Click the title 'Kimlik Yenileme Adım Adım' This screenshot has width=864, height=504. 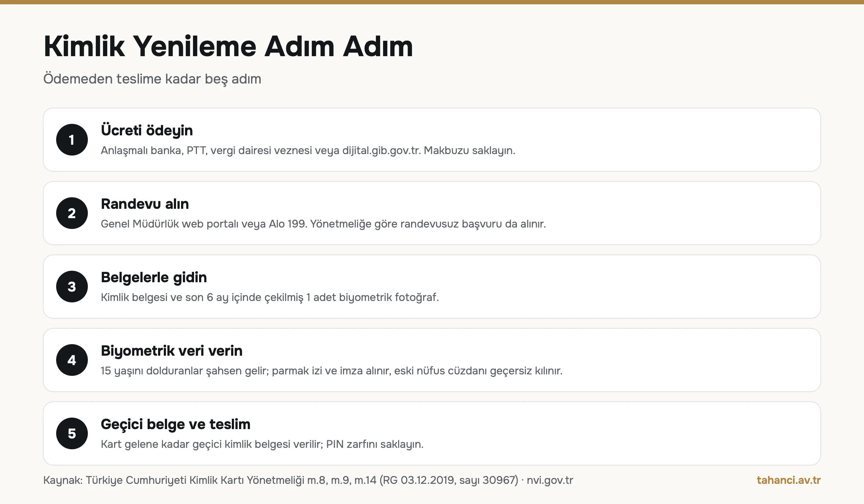coord(228,46)
